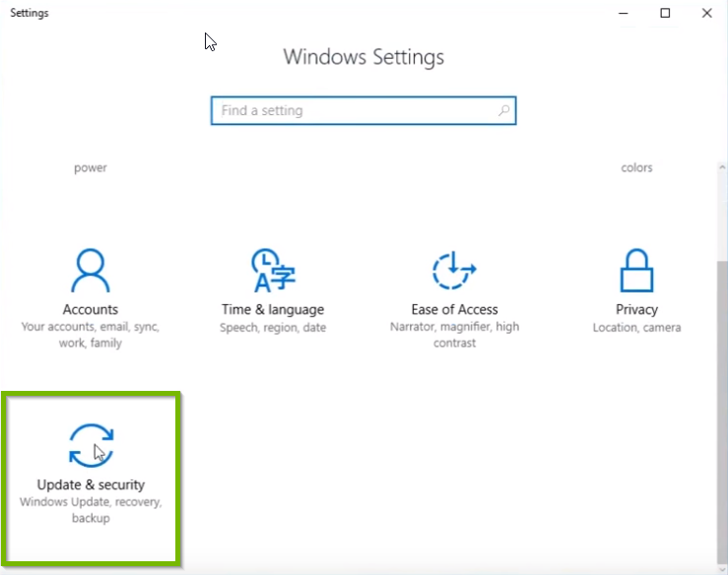The width and height of the screenshot is (728, 575).
Task: Click the Time & language title text
Action: pyautogui.click(x=273, y=309)
